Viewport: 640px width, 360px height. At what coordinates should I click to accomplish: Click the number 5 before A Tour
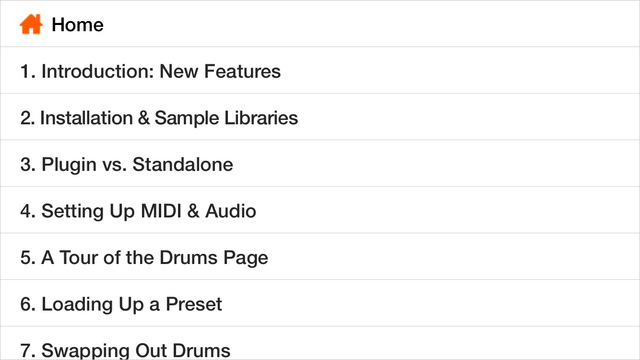click(x=28, y=258)
